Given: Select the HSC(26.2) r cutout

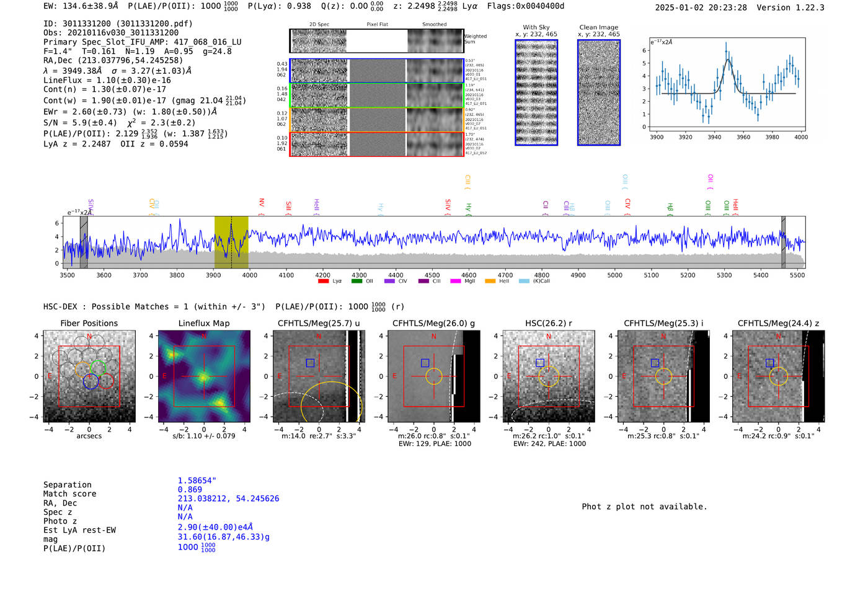Looking at the screenshot, I should click(x=548, y=376).
